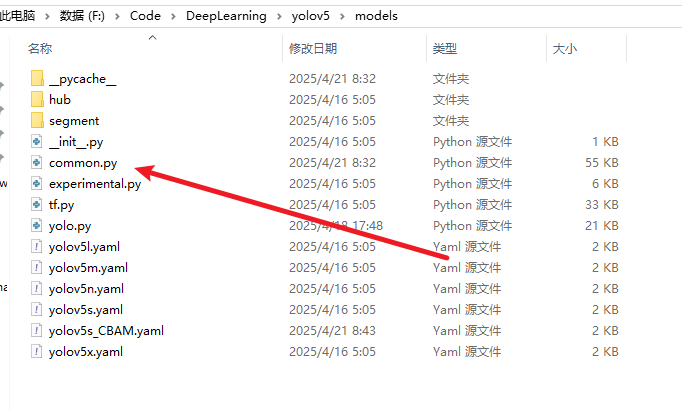Go to Code in breadcrumb path
The height and width of the screenshot is (412, 682).
(x=145, y=16)
